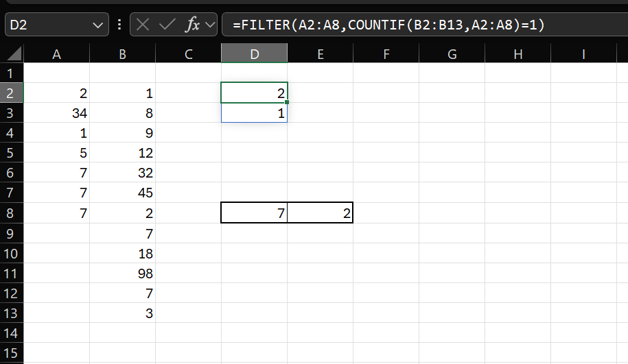Click cell D2 showing result 2
The width and height of the screenshot is (628, 364).
pyautogui.click(x=255, y=93)
